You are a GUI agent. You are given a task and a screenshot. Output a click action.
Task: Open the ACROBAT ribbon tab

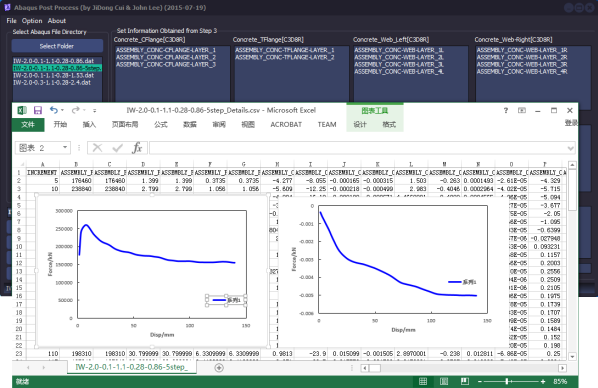tap(286, 124)
